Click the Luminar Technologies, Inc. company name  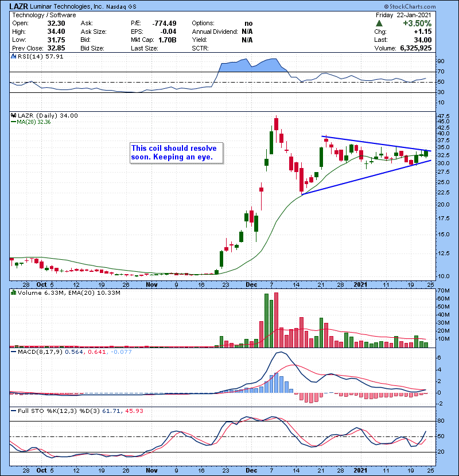coord(67,6)
